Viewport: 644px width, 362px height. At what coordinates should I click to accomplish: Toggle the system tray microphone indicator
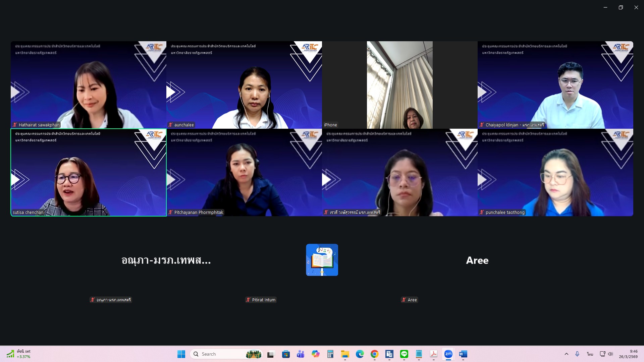click(x=577, y=354)
